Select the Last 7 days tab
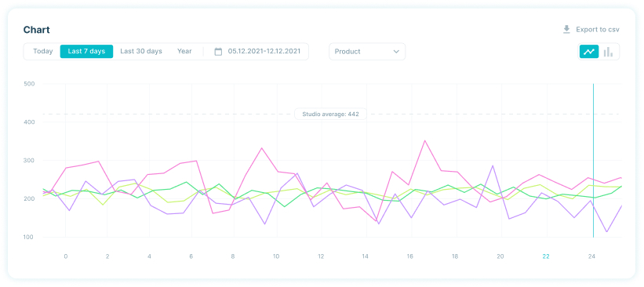The image size is (644, 287). pos(86,51)
